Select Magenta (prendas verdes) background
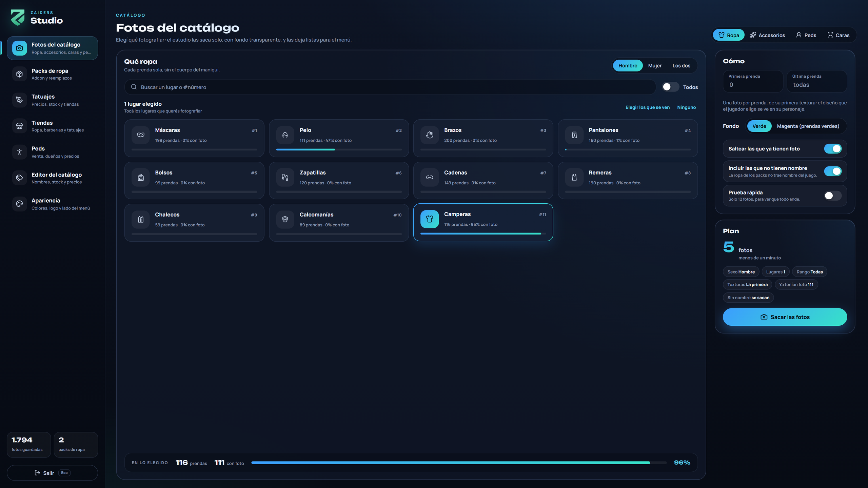 [808, 126]
